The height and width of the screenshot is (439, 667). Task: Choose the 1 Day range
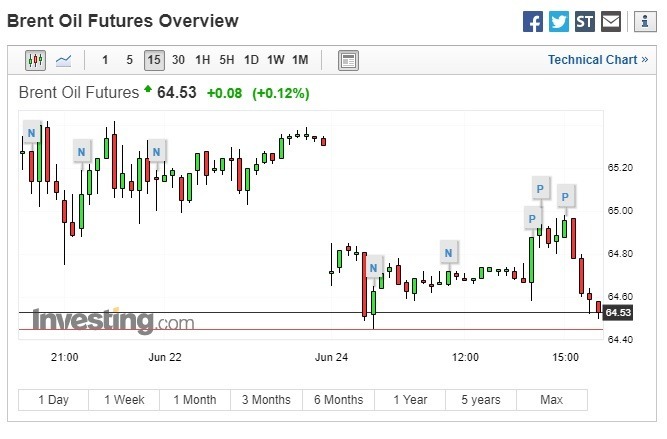54,400
